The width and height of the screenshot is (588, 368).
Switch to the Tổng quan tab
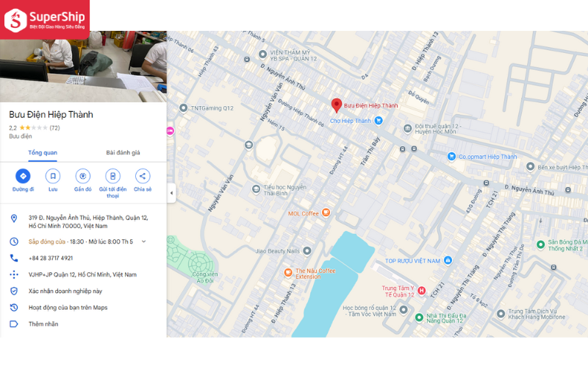click(x=43, y=152)
